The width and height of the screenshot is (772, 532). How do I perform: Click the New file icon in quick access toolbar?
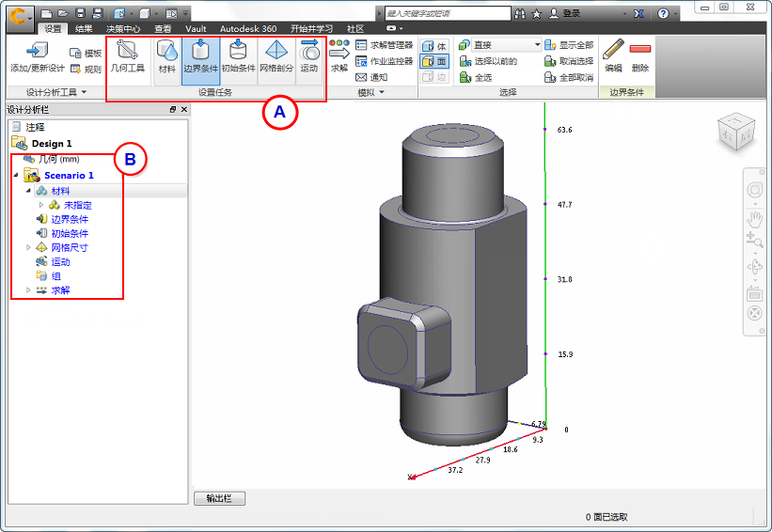click(x=46, y=14)
